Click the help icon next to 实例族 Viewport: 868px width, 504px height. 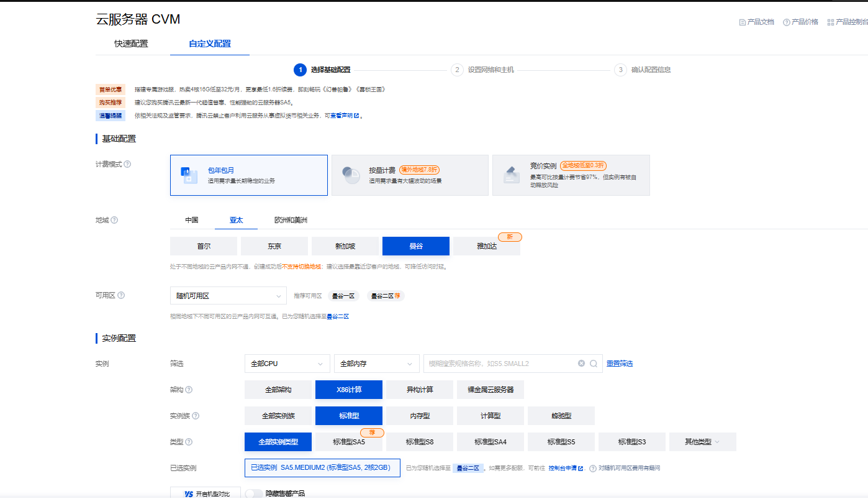pyautogui.click(x=196, y=416)
